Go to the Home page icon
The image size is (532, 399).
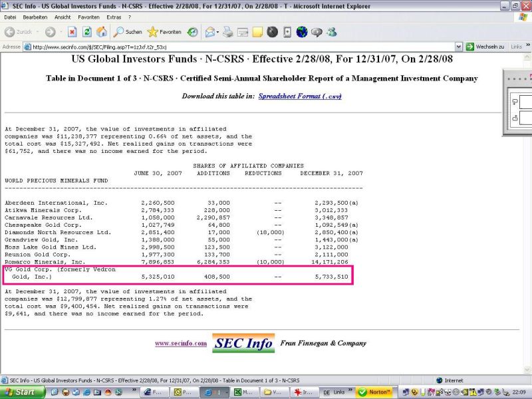pyautogui.click(x=102, y=32)
